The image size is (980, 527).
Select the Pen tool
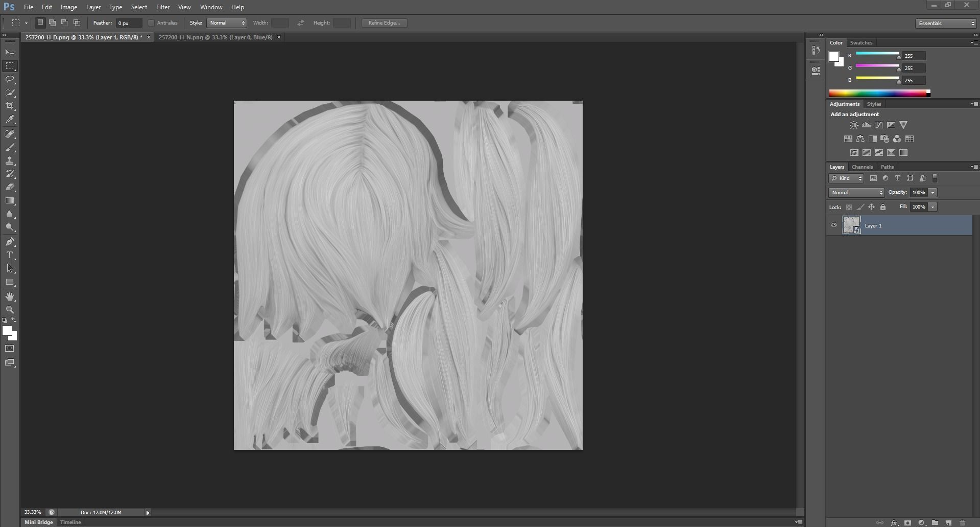(x=10, y=242)
